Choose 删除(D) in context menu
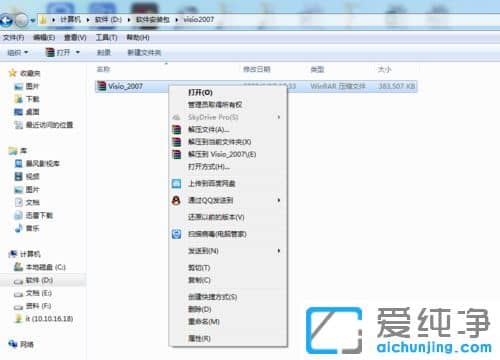This screenshot has width=500, height=360. coord(228,309)
